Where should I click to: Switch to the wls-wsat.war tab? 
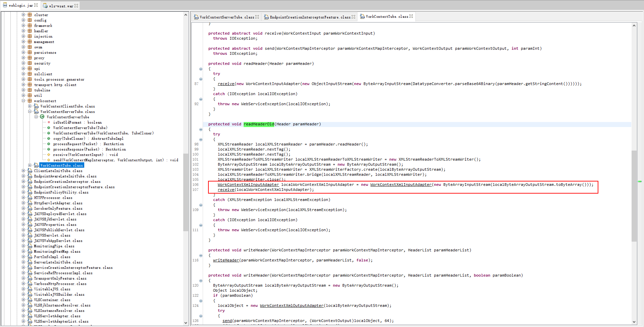[60, 6]
